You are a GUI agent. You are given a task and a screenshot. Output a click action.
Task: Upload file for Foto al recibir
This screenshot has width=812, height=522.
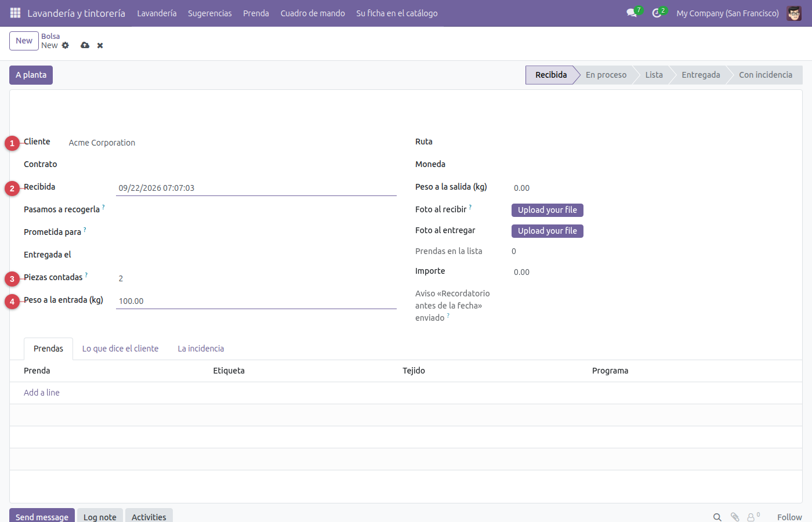[x=548, y=210]
